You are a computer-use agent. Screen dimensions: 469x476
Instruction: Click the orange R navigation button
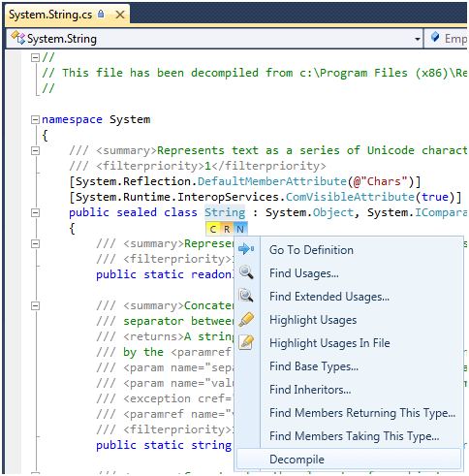[227, 229]
